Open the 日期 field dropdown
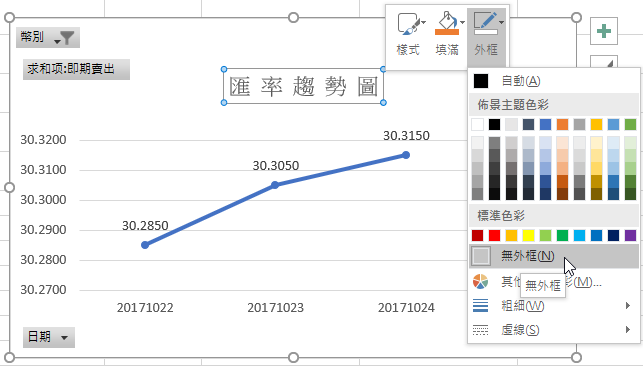The width and height of the screenshot is (643, 366). pos(49,337)
